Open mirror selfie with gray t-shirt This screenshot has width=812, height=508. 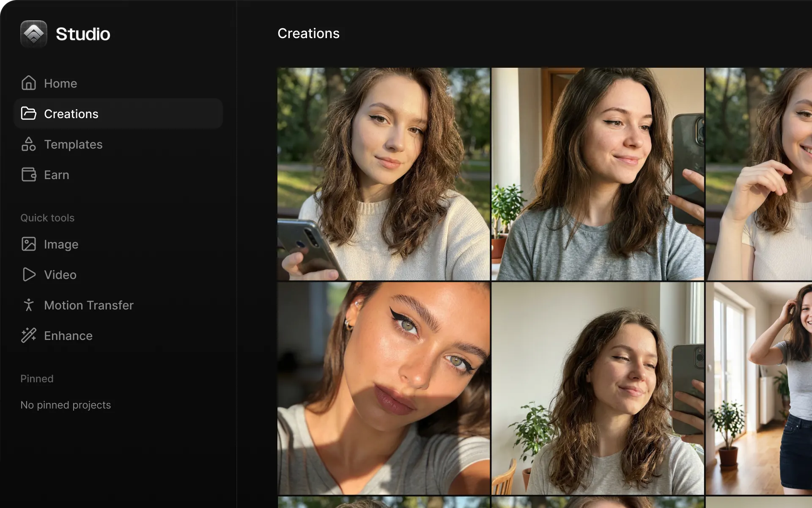pyautogui.click(x=598, y=174)
